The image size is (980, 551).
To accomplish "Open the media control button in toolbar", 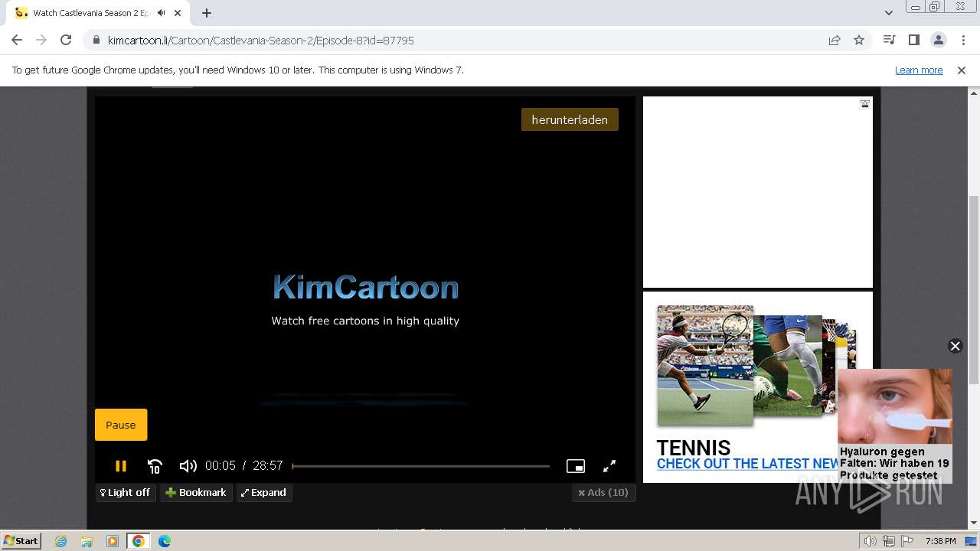I will point(889,40).
